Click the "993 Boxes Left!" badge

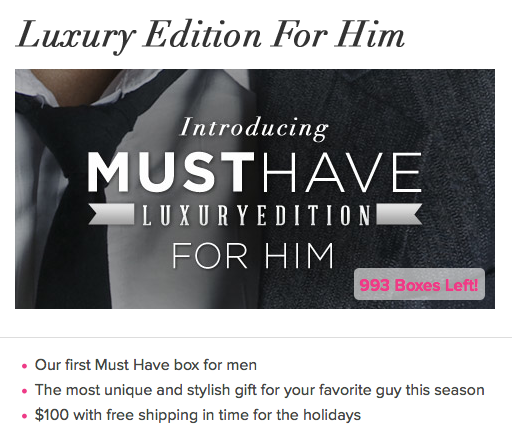[x=419, y=284]
